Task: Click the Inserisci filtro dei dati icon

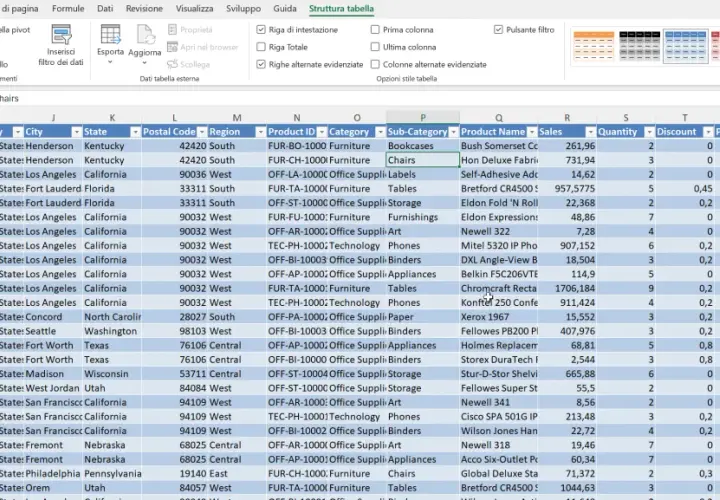Action: point(61,35)
